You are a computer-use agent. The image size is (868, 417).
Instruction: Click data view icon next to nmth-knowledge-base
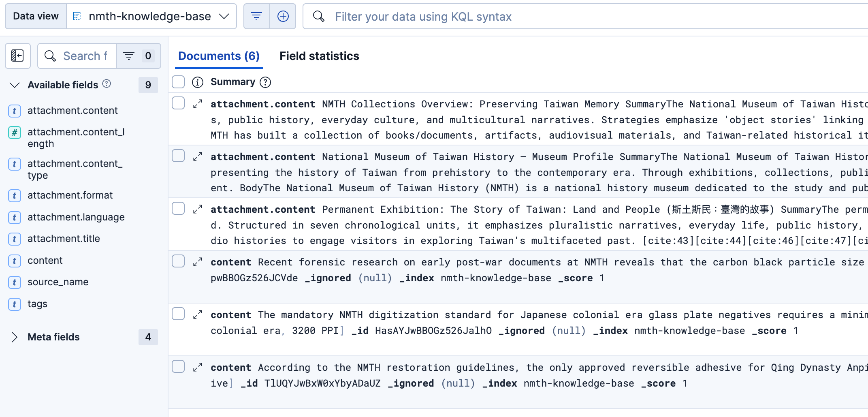point(77,16)
